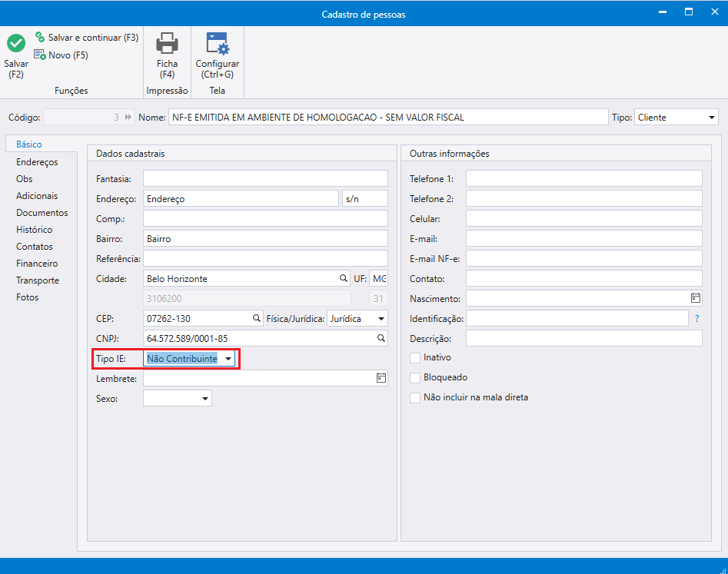This screenshot has width=728, height=574.
Task: Select the Básico tab
Action: pos(29,144)
